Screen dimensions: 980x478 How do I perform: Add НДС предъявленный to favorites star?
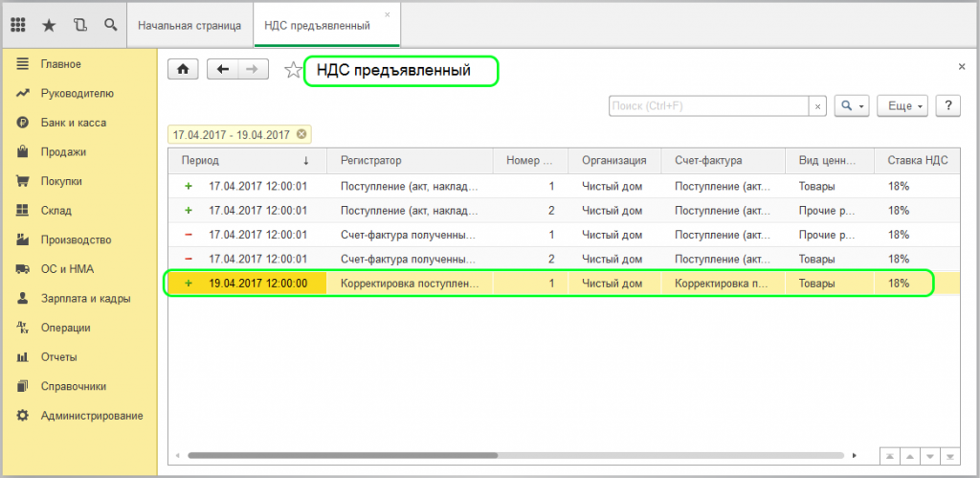coord(293,71)
